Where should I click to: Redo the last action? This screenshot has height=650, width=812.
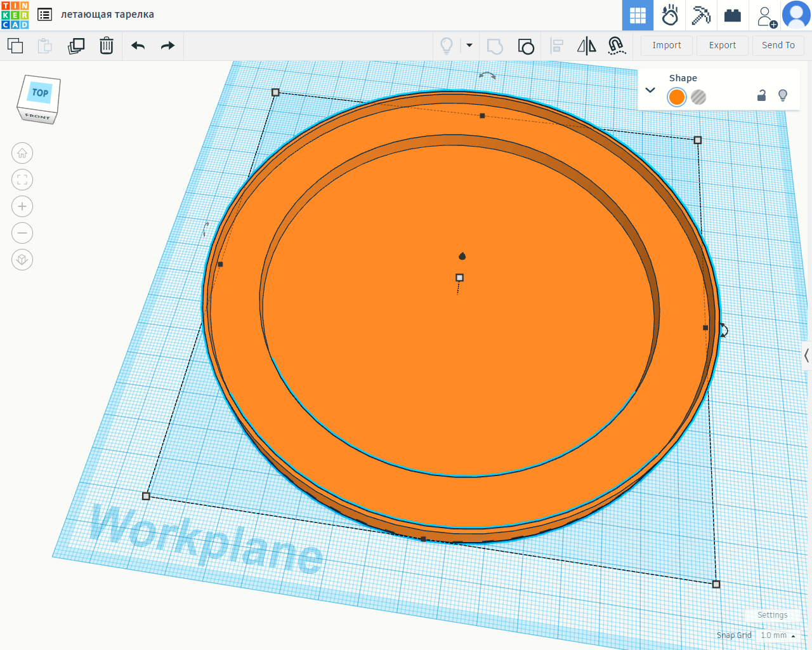(167, 46)
